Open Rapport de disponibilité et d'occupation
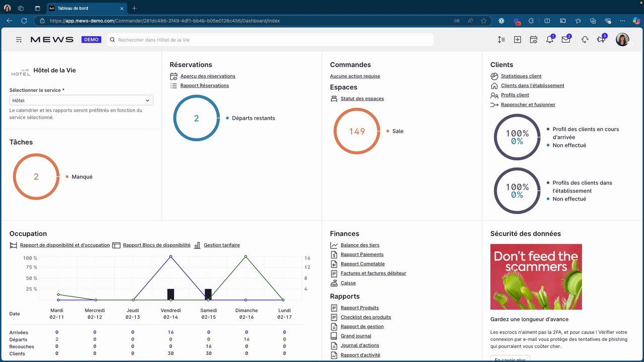 click(65, 245)
